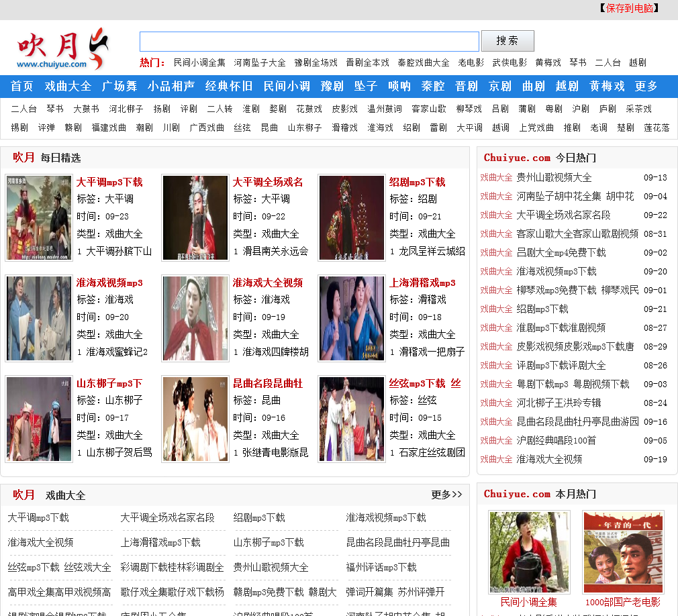Open the 大平调mp3下载 thumbnail image
678x616 pixels.
click(39, 217)
